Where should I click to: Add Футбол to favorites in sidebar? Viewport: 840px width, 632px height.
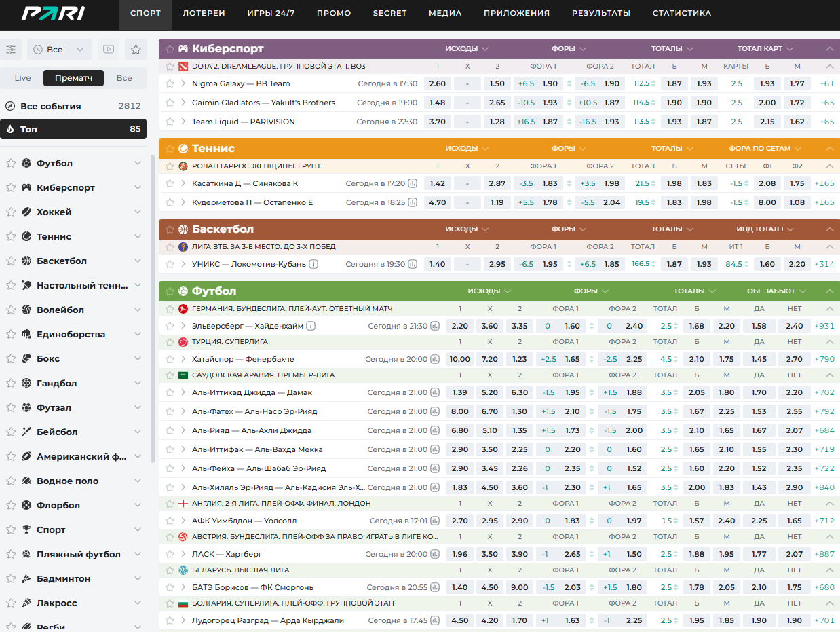click(11, 163)
